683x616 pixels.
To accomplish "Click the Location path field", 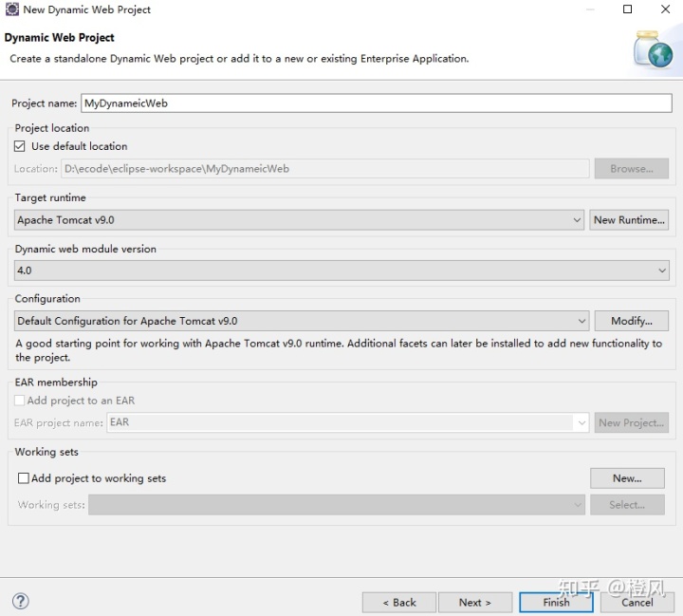I will pyautogui.click(x=325, y=169).
